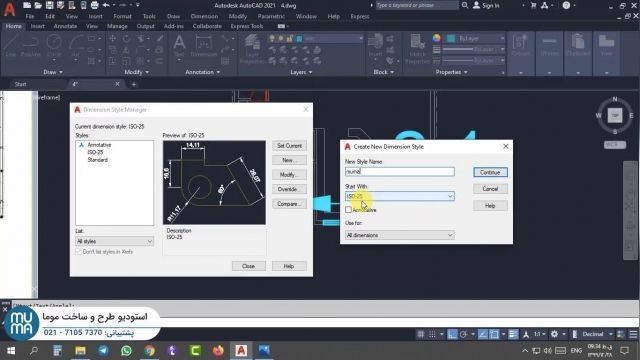640x360 pixels.
Task: Open the Start With dropdown showing ISO-25
Action: [400, 196]
